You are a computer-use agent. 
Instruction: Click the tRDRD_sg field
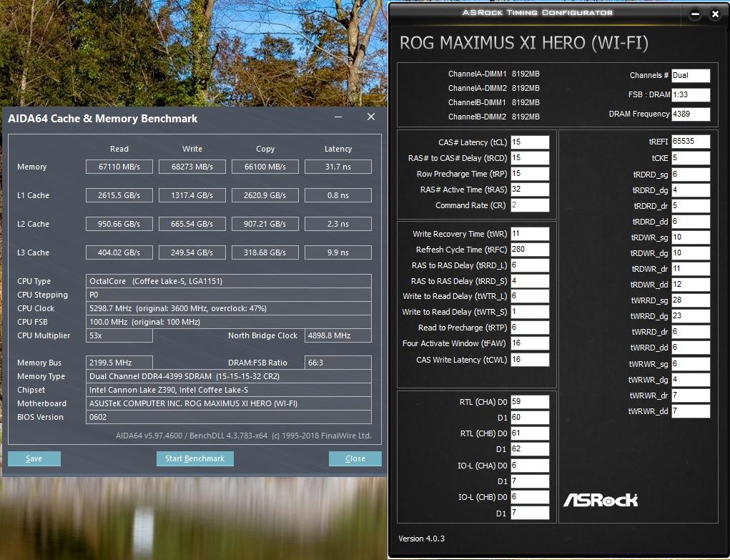coord(691,175)
